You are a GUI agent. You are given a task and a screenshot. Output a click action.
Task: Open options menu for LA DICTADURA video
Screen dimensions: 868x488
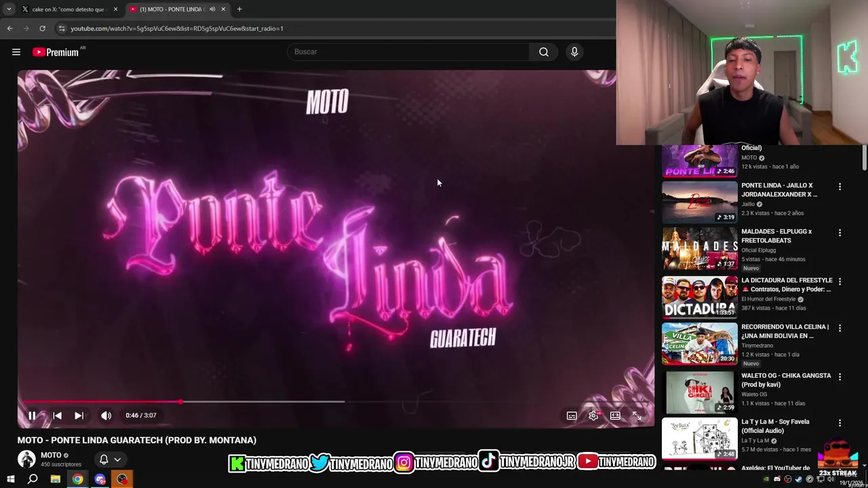[x=840, y=281]
